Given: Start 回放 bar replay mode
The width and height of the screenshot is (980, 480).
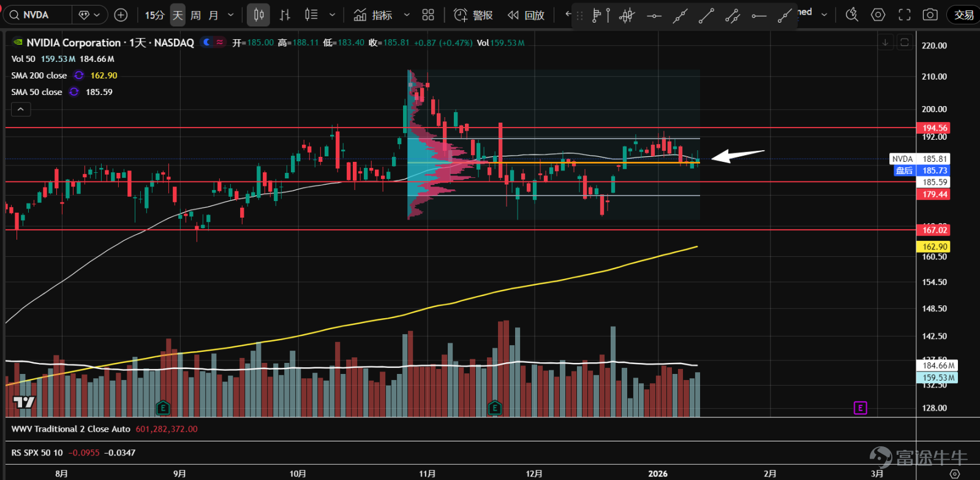Looking at the screenshot, I should pos(526,15).
